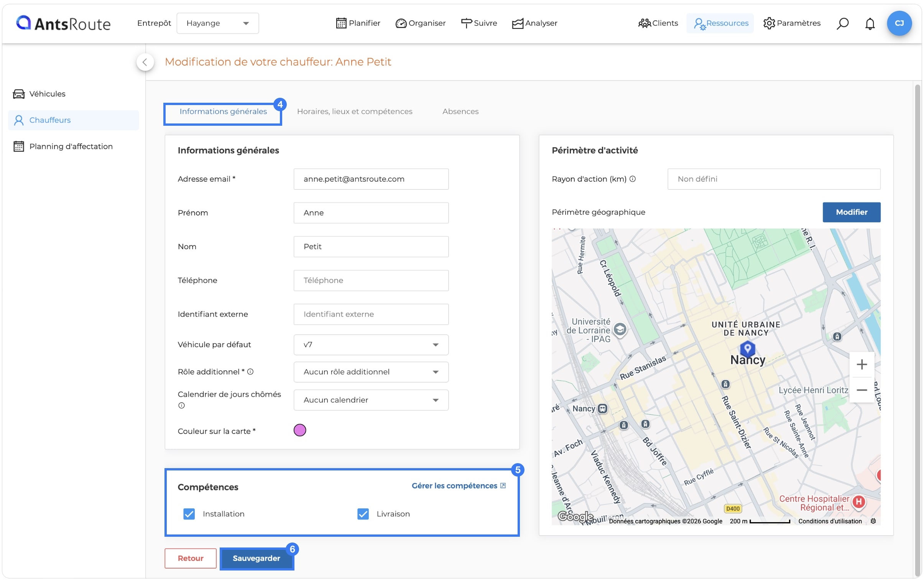Click the page vertical scrollbar

coord(917,330)
